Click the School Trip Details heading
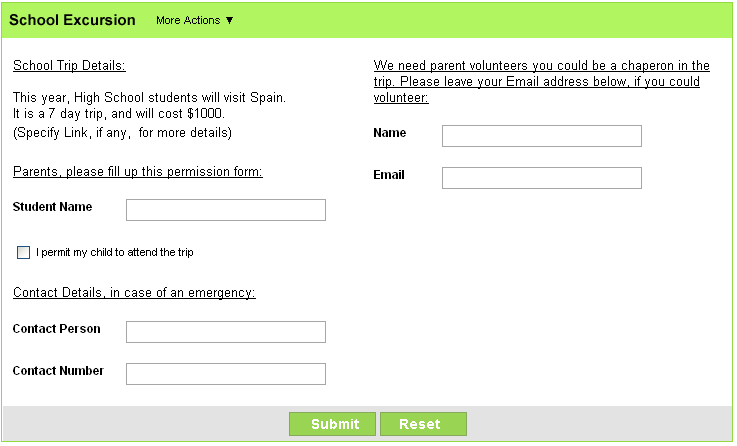The image size is (737, 446). pos(69,66)
